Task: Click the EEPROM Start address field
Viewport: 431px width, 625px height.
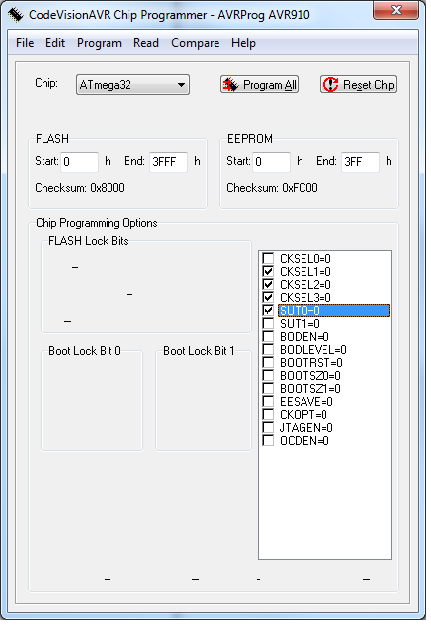Action: point(271,162)
